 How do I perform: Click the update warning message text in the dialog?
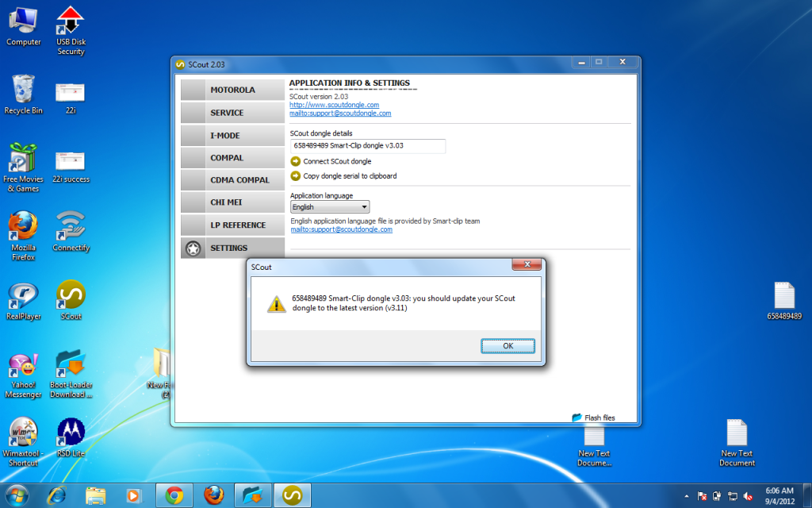(404, 303)
